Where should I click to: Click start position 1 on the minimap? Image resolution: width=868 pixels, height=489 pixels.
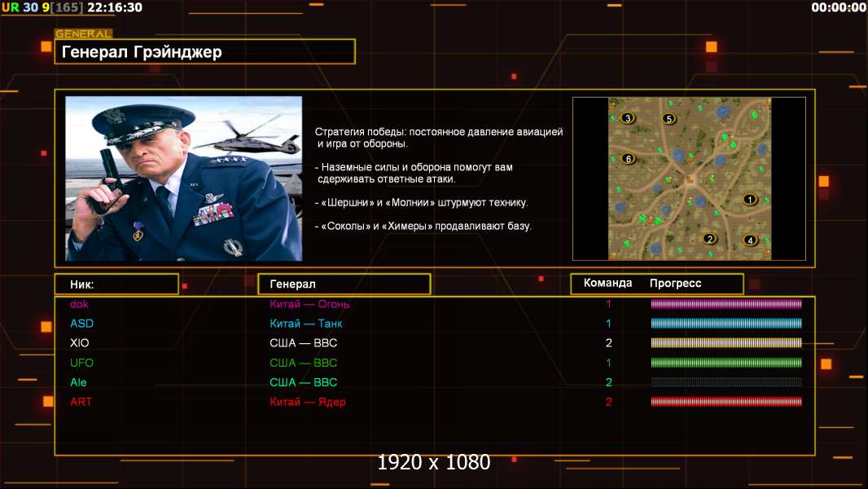tap(750, 199)
